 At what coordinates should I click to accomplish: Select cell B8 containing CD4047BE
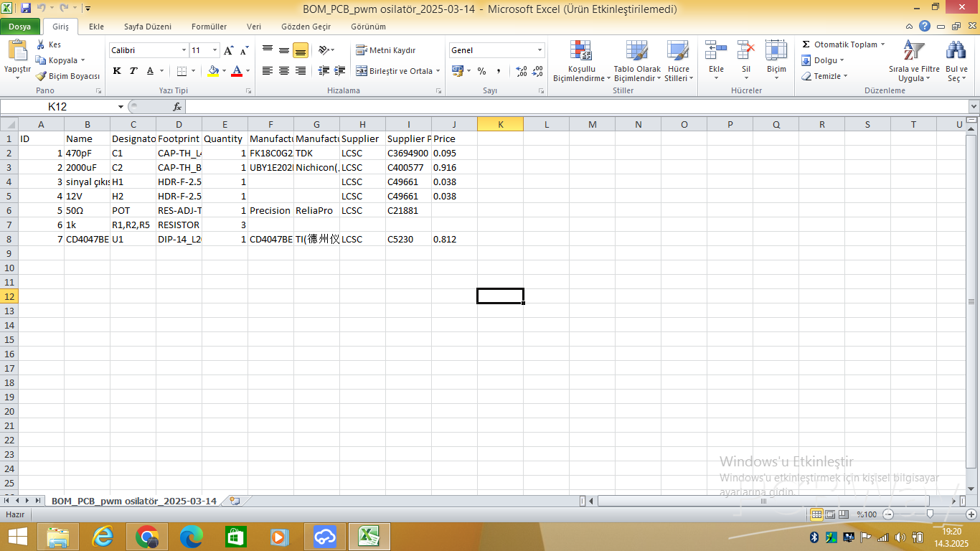click(87, 239)
